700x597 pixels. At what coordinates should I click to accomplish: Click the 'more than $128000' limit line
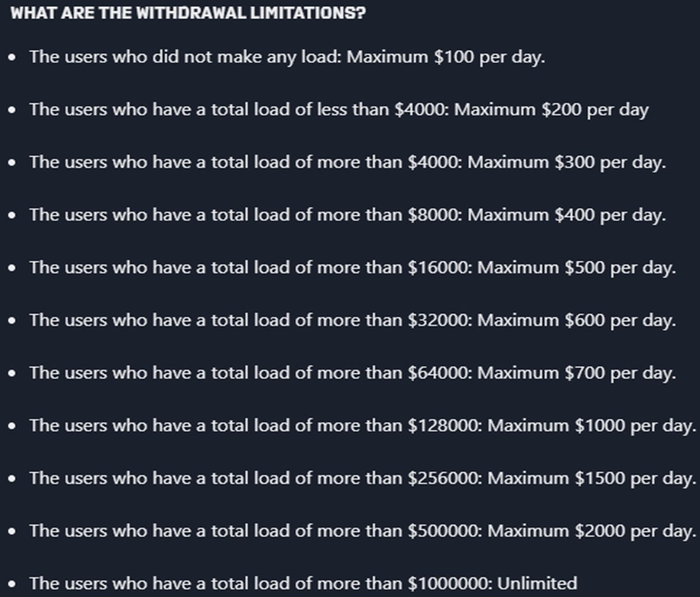point(363,426)
